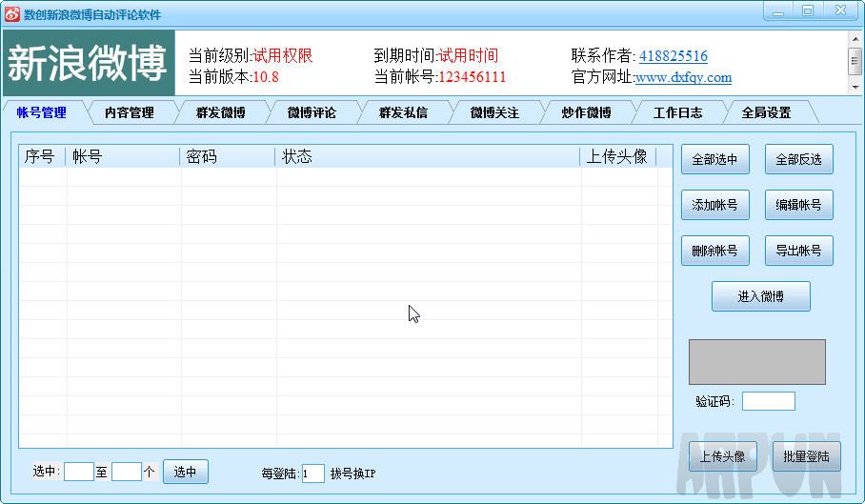Click the 上传头像 button
Image resolution: width=865 pixels, height=504 pixels.
(x=723, y=456)
